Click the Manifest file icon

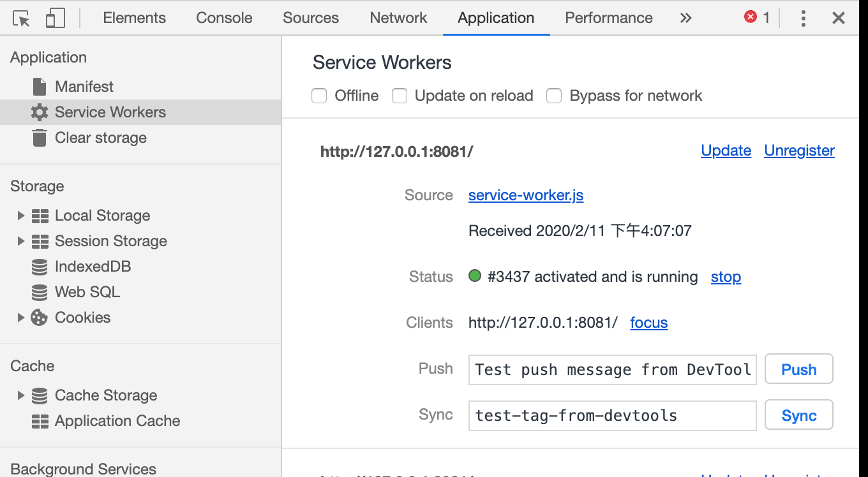(40, 87)
